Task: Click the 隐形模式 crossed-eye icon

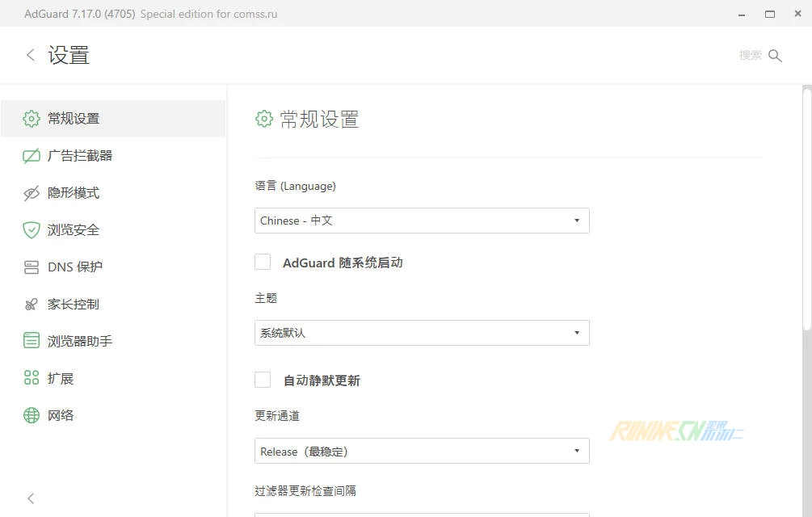Action: pos(32,193)
